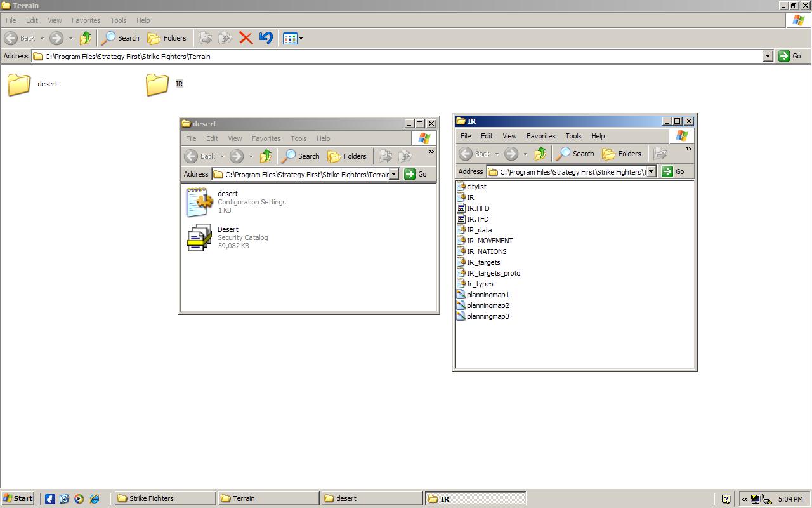
Task: Open Back history dropdown in IR window
Action: [497, 154]
